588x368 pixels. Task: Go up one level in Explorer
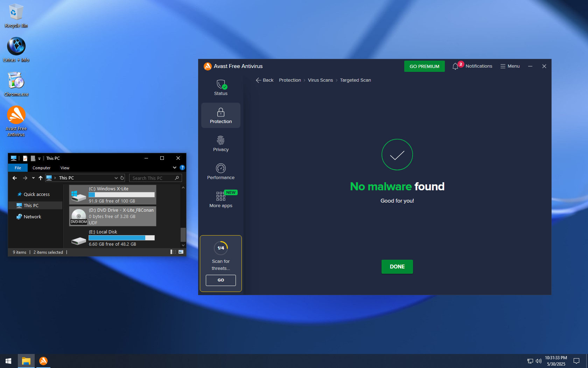point(41,178)
